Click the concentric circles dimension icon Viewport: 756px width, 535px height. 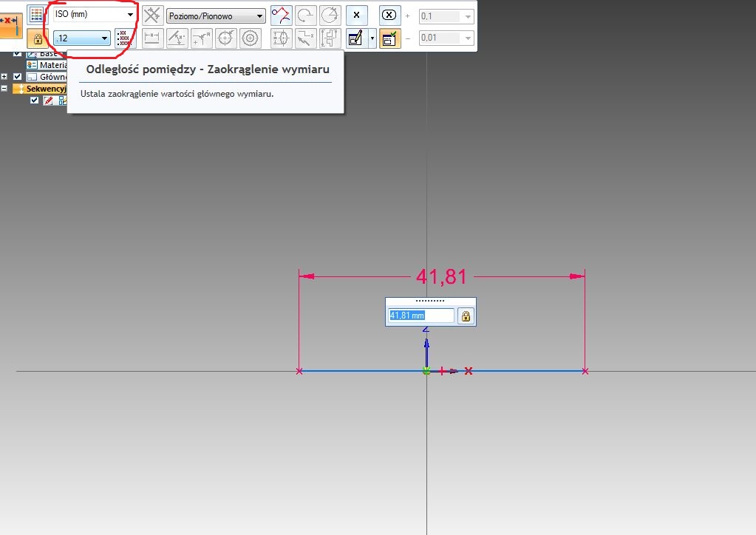click(251, 38)
